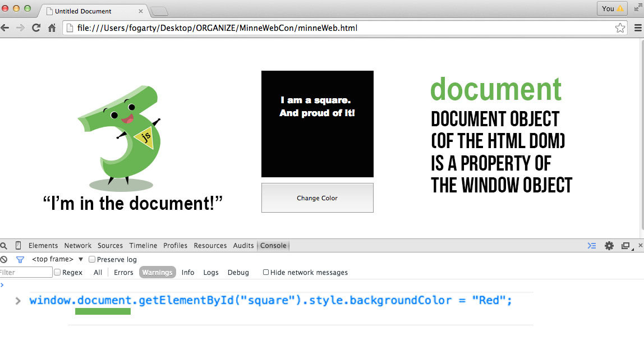Open the Network panel

77,246
